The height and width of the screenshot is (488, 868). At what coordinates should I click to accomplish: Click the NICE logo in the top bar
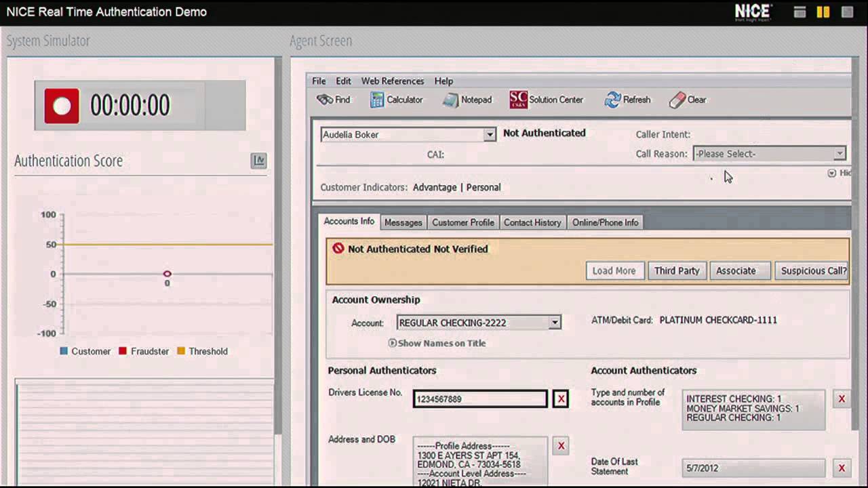[753, 12]
